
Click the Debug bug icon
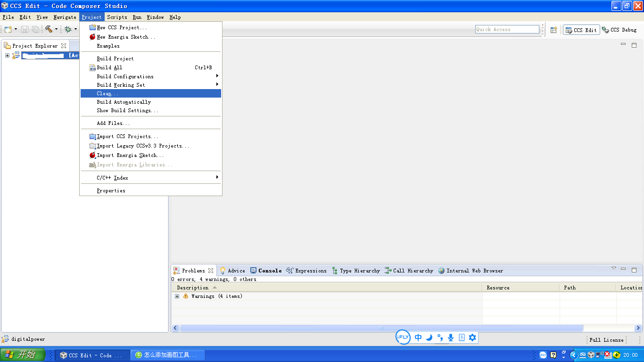pyautogui.click(x=68, y=29)
